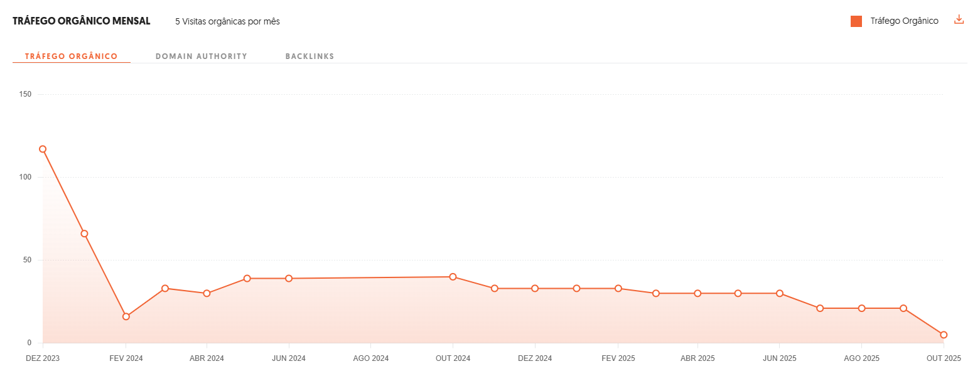Click the FEV 2024 lowest dip point
The width and height of the screenshot is (980, 376).
pos(126,316)
